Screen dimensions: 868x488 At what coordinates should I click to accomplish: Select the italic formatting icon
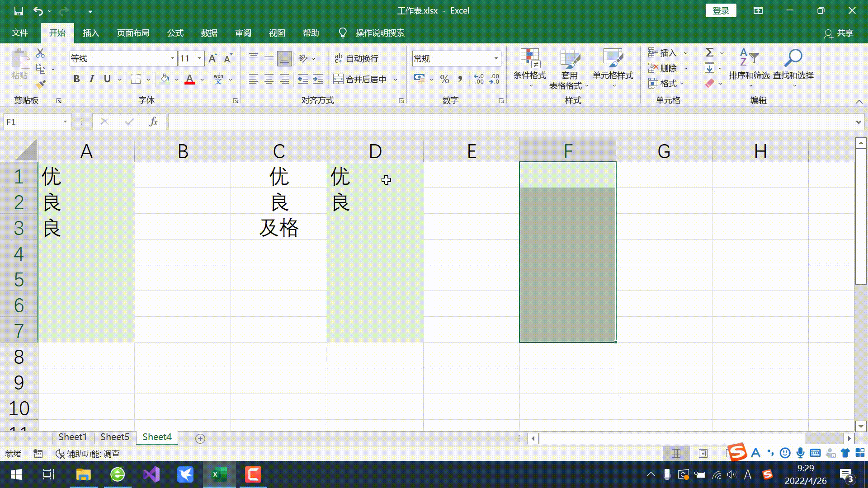pos(92,79)
